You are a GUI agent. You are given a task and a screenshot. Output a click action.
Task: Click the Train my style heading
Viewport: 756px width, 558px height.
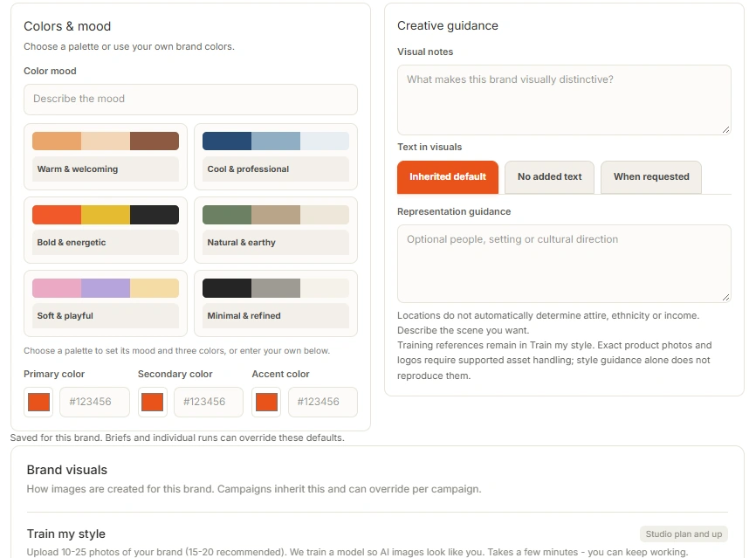(66, 534)
